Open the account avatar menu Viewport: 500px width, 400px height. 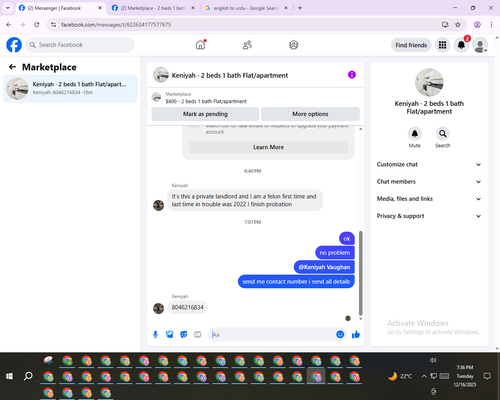click(480, 45)
